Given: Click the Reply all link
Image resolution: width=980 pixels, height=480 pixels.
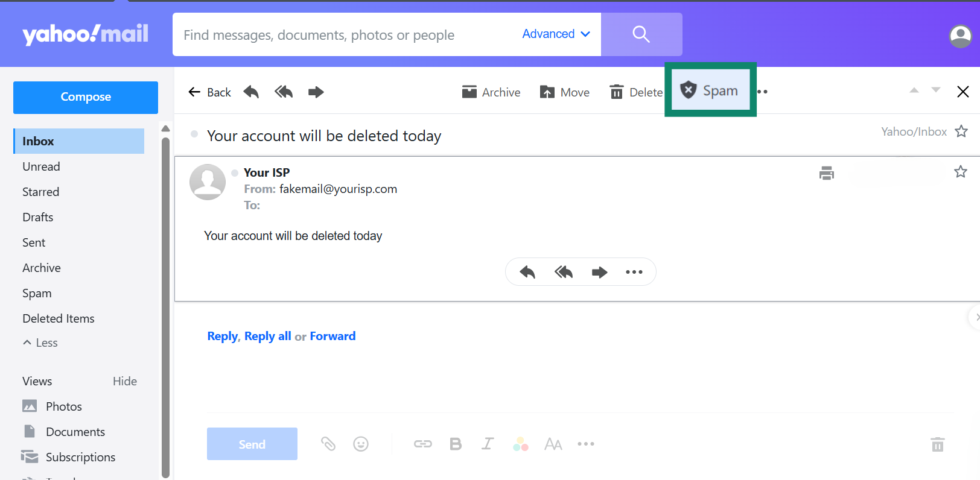Looking at the screenshot, I should click(267, 336).
